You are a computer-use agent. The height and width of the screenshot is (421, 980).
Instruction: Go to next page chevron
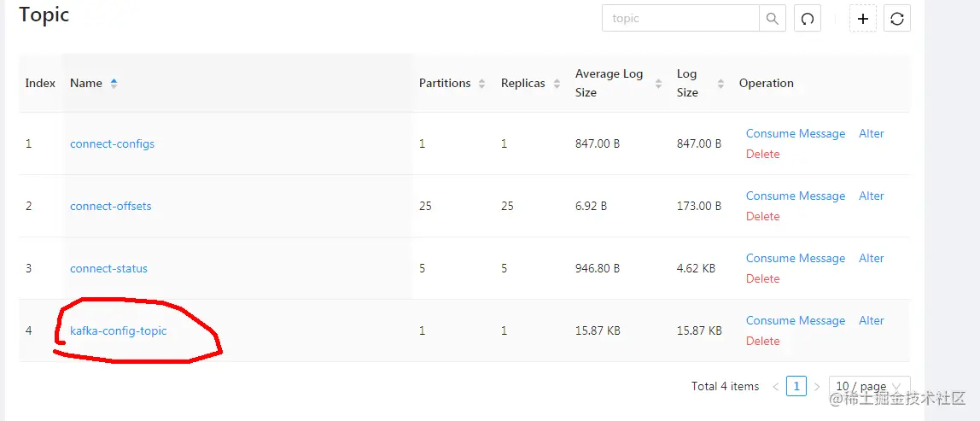click(816, 387)
